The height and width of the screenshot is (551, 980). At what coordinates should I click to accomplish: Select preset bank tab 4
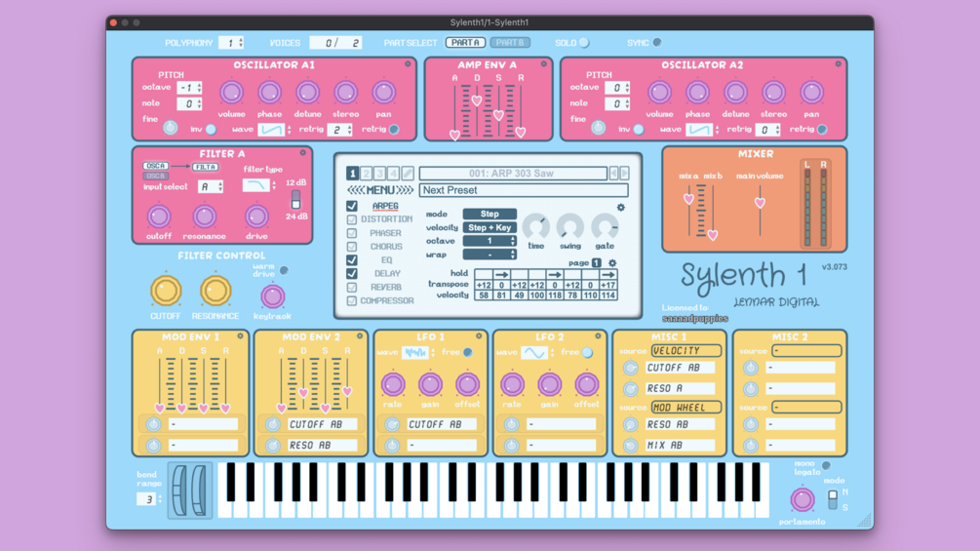click(x=393, y=173)
